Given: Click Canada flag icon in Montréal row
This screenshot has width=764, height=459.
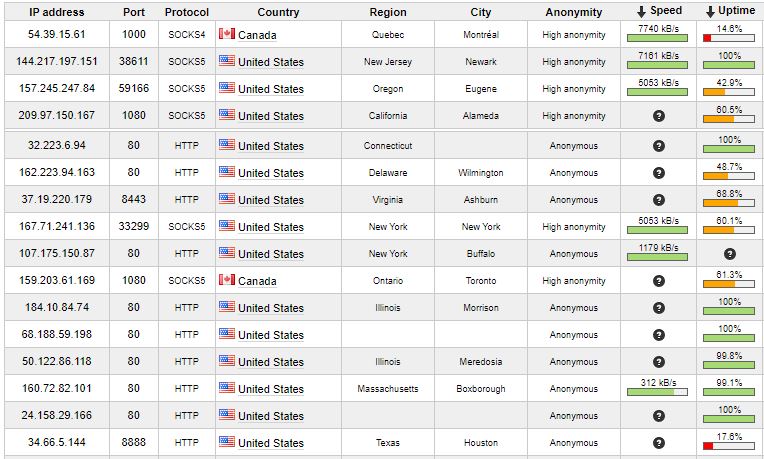Looking at the screenshot, I should pos(227,34).
